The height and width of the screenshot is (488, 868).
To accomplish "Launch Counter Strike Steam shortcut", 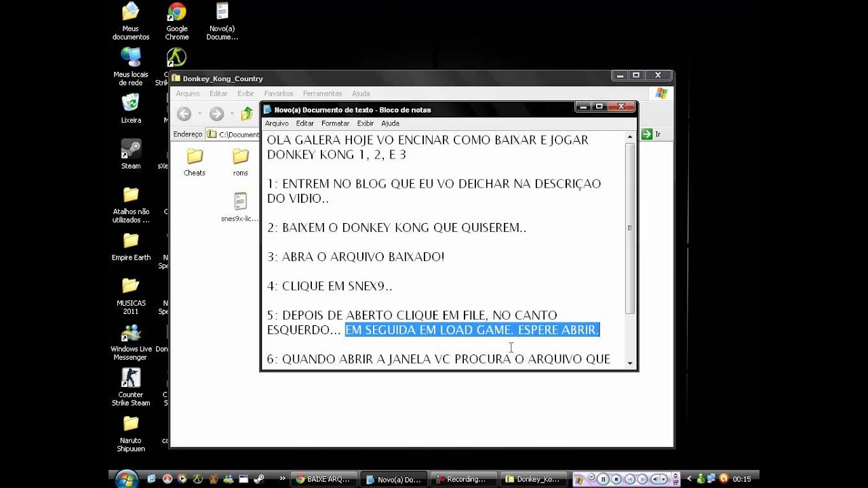I will pos(131,387).
